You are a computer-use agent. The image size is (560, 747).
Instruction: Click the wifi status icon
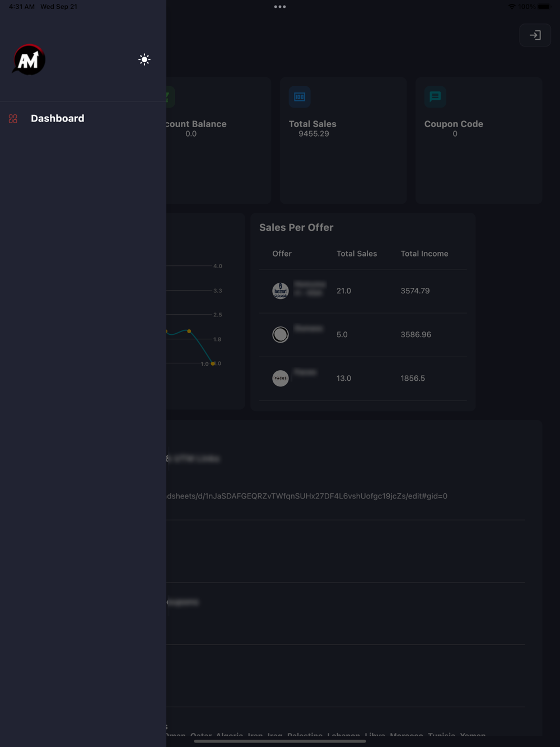512,7
